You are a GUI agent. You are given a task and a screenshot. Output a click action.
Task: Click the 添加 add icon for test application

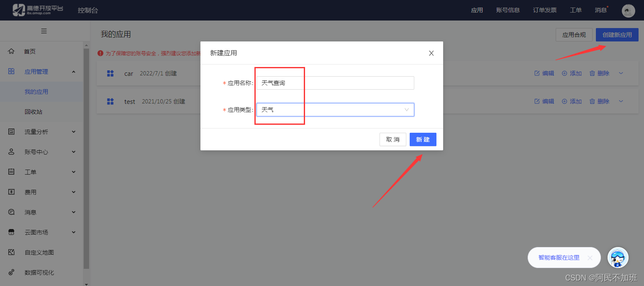(x=564, y=101)
